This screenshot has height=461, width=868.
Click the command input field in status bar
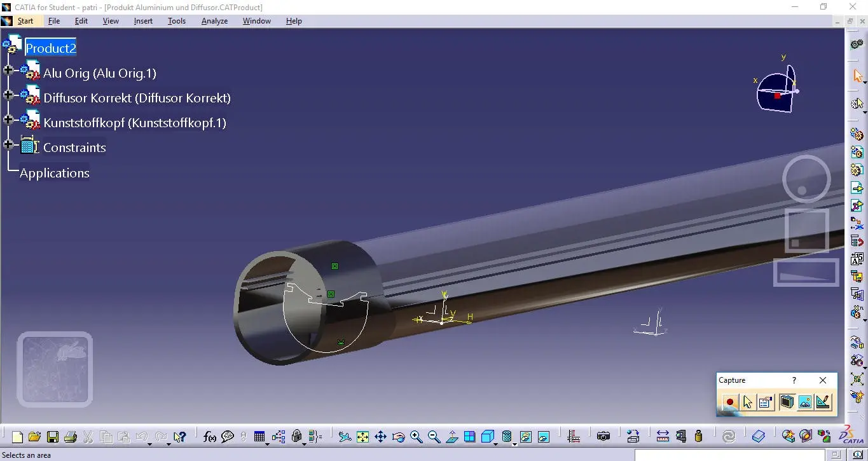click(x=730, y=455)
